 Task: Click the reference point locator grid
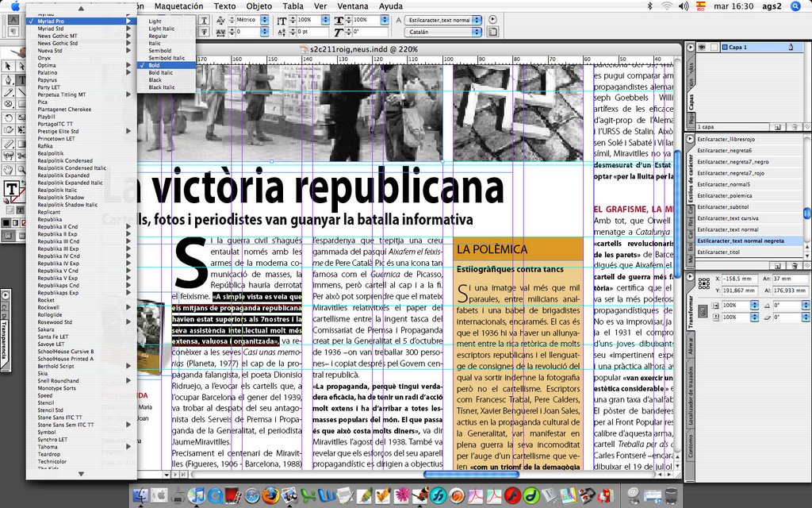(704, 283)
